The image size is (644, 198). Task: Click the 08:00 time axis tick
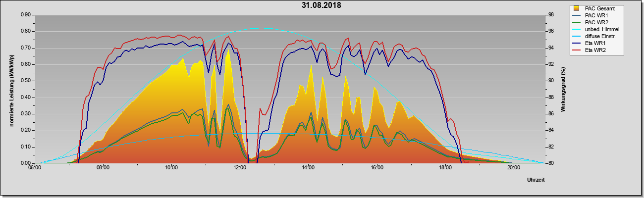coord(103,167)
